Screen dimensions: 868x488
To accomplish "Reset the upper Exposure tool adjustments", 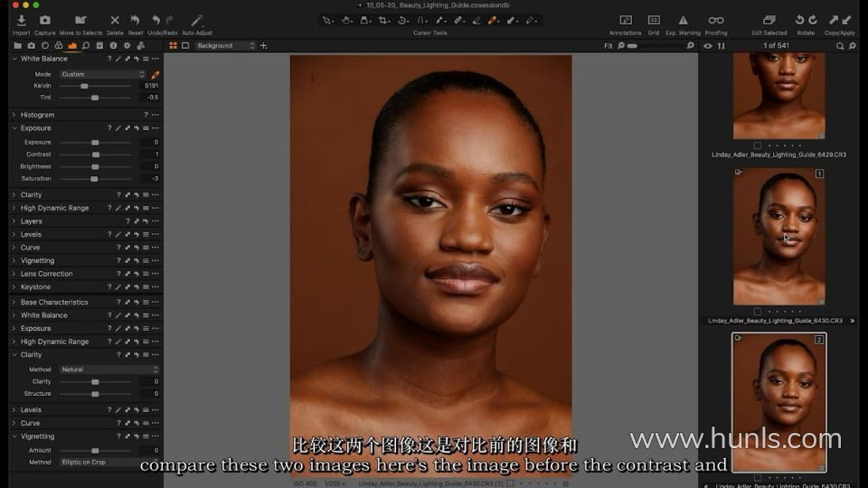I will click(x=137, y=128).
